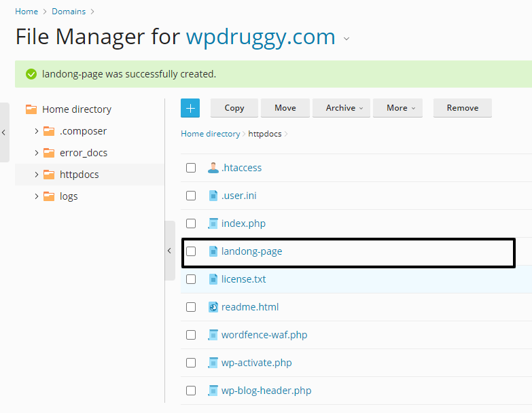Click the blue plus add button
532x413 pixels.
(190, 108)
